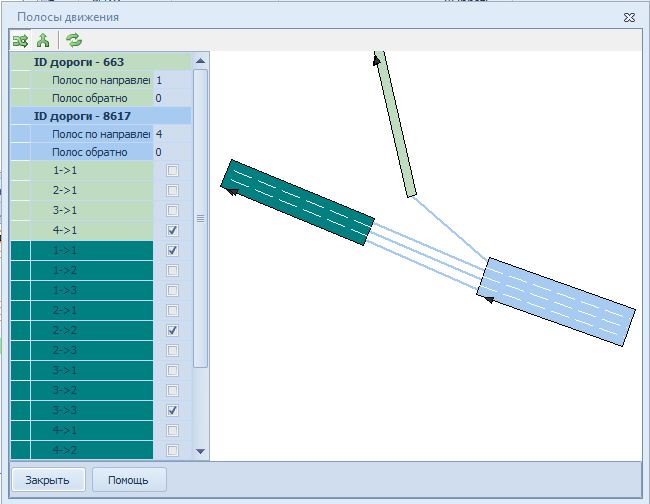The width and height of the screenshot is (650, 504).
Task: Select the light blue road segment in diagram
Action: [x=556, y=301]
